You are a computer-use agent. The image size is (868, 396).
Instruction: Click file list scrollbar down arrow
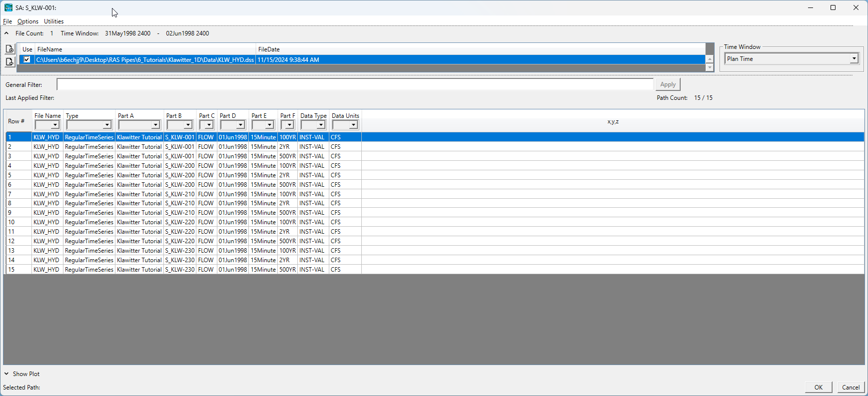pos(710,67)
